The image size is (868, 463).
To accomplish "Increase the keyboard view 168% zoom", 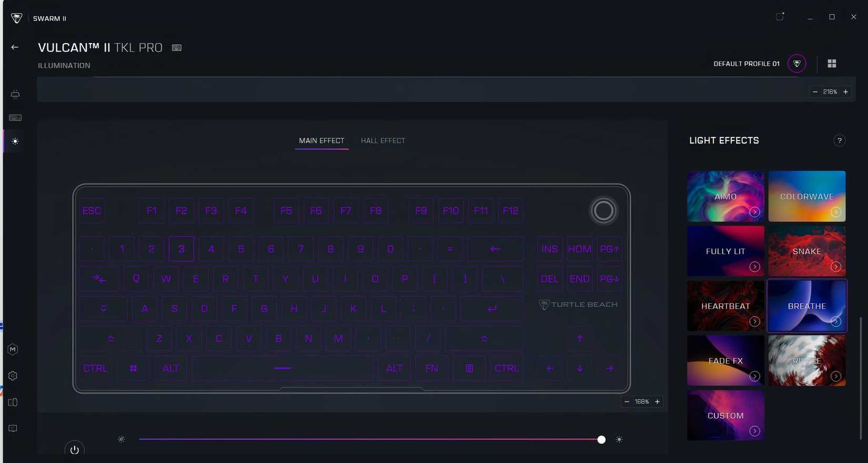I will pos(657,402).
